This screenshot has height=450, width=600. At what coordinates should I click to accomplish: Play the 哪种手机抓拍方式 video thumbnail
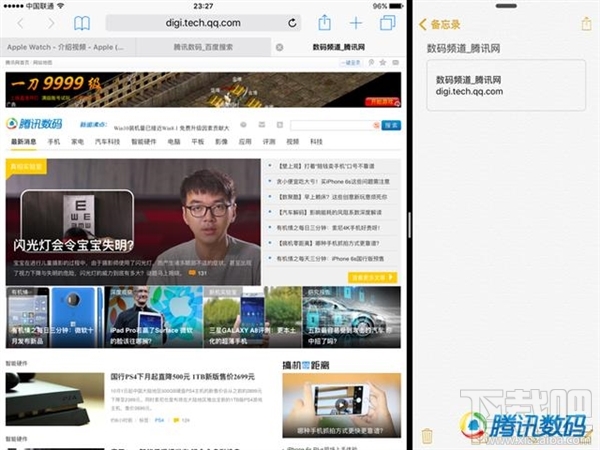pyautogui.click(x=342, y=405)
